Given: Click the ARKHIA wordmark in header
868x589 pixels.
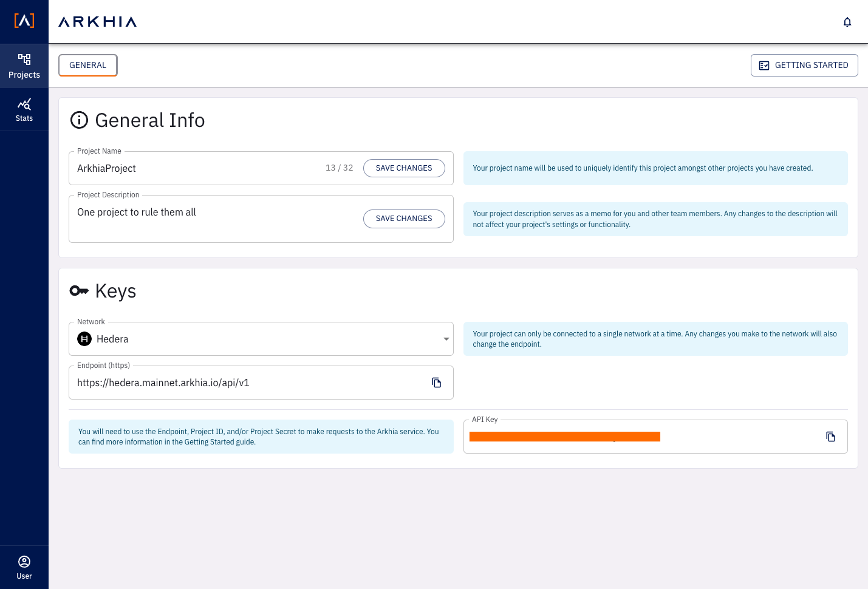Looking at the screenshot, I should [x=98, y=22].
